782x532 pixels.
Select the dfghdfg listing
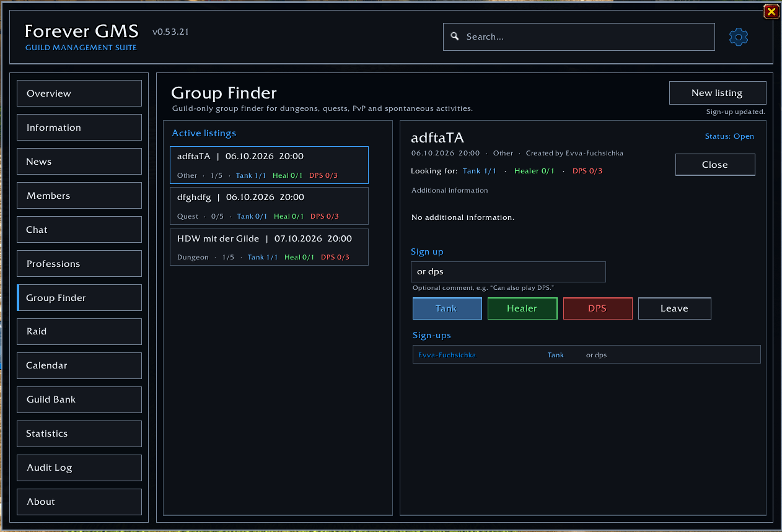click(269, 206)
